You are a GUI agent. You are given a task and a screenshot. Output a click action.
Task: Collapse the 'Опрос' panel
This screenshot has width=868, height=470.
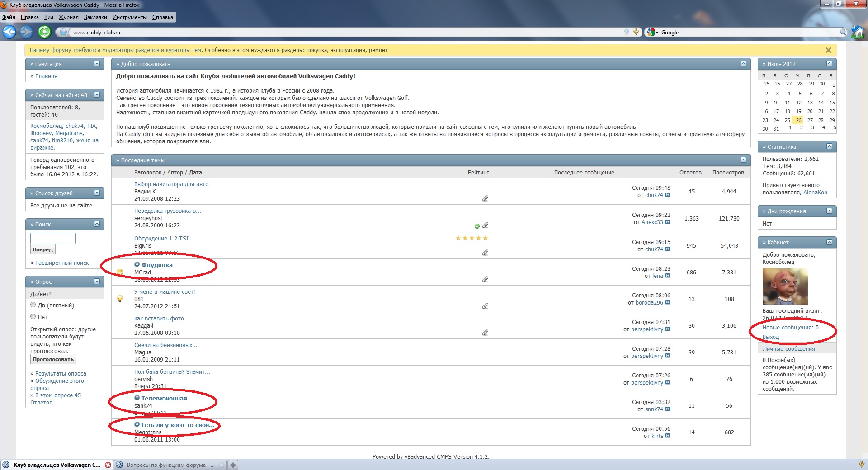97,282
